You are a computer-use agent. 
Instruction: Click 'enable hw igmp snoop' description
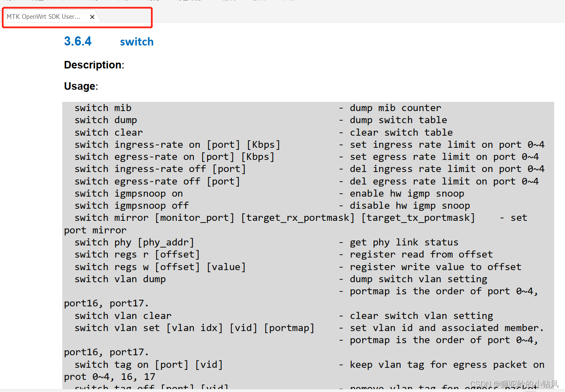(407, 194)
